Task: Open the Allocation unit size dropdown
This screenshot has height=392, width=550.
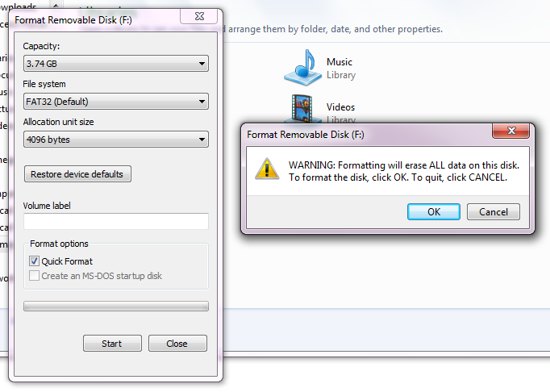Action: pos(115,140)
